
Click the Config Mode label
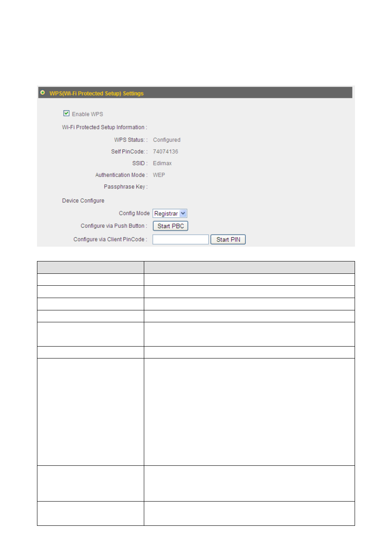pos(134,213)
